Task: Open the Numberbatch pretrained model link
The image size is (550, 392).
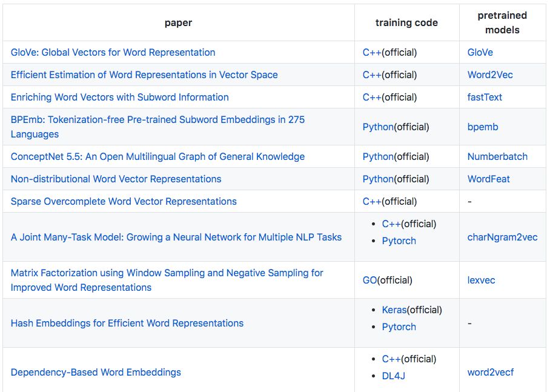Action: 497,156
